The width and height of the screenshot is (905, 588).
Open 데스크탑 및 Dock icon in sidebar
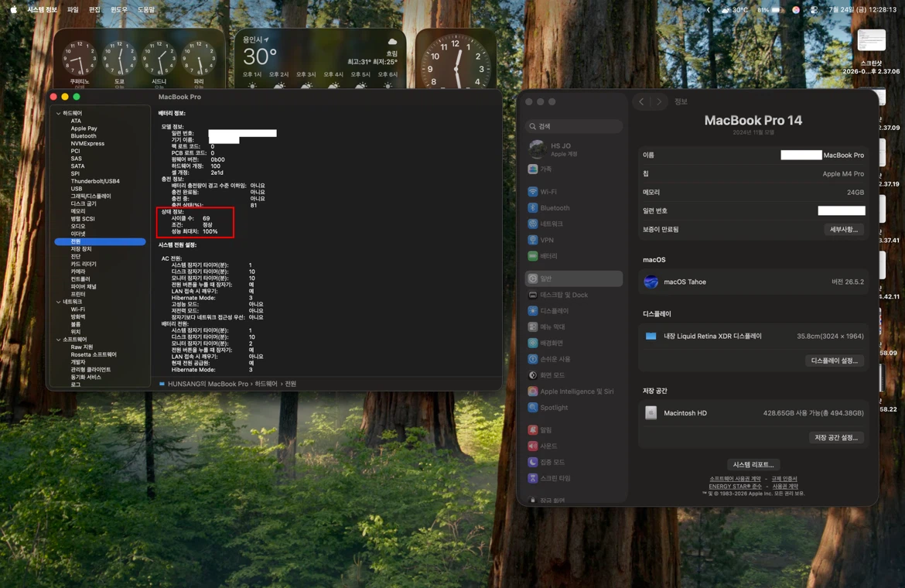533,295
